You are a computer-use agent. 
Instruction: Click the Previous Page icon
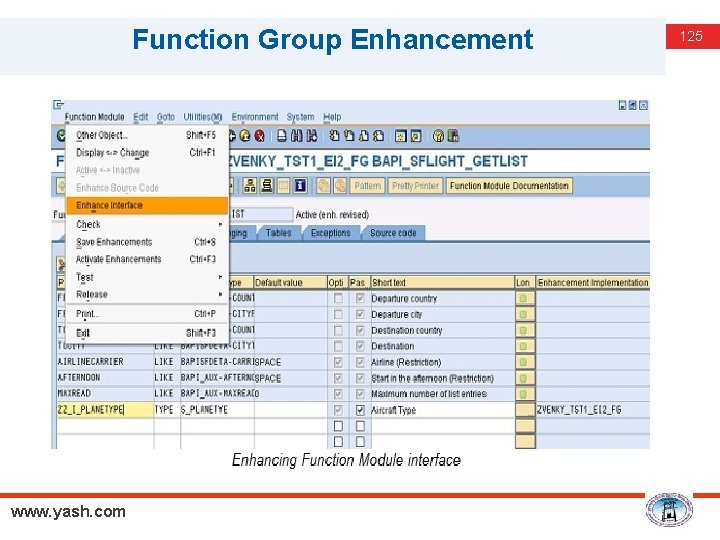pyautogui.click(x=349, y=136)
